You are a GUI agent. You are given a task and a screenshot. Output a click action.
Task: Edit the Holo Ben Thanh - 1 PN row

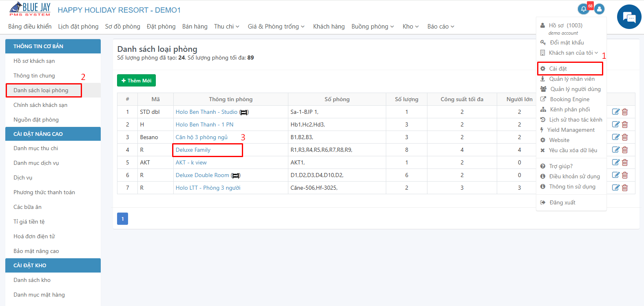616,124
